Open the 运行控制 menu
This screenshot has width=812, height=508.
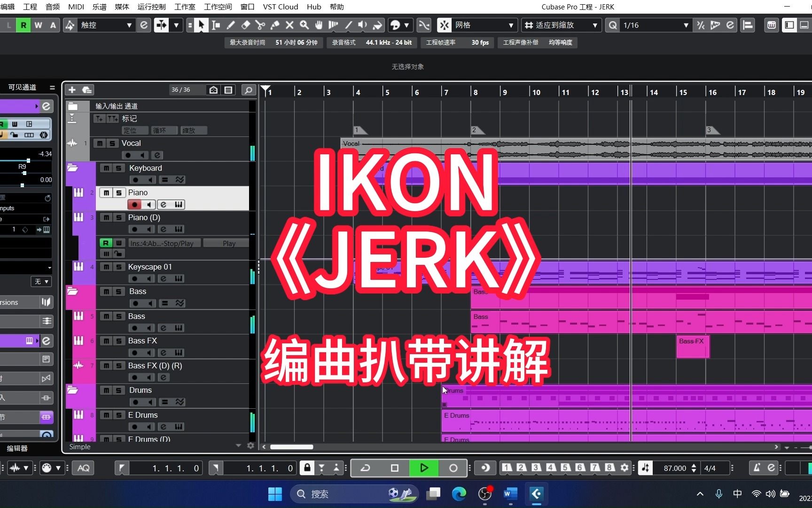151,7
